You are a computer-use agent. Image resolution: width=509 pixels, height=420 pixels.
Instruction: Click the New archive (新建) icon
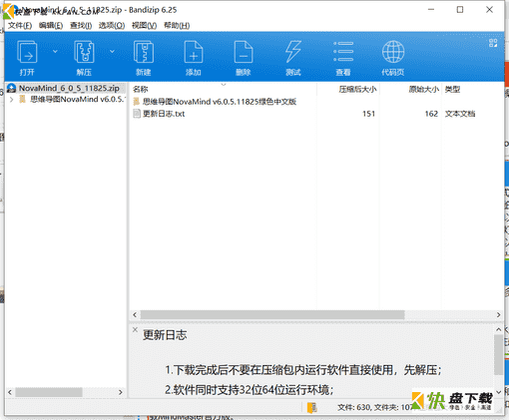click(x=144, y=52)
